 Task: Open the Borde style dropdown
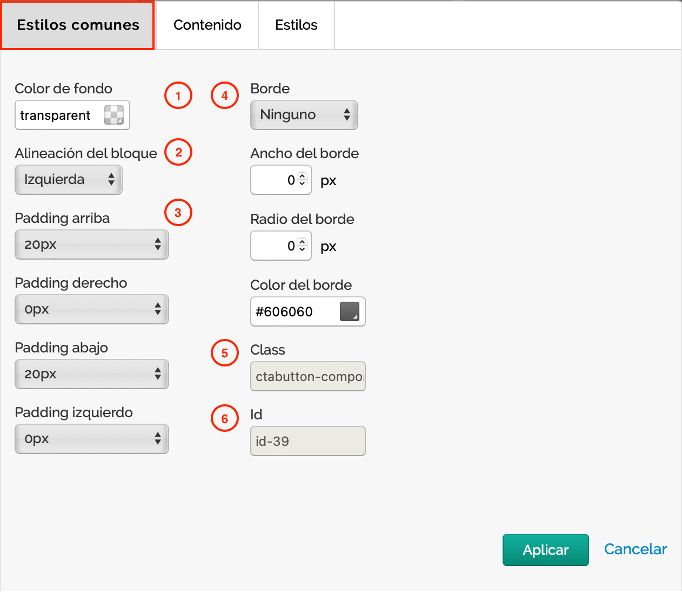[303, 115]
